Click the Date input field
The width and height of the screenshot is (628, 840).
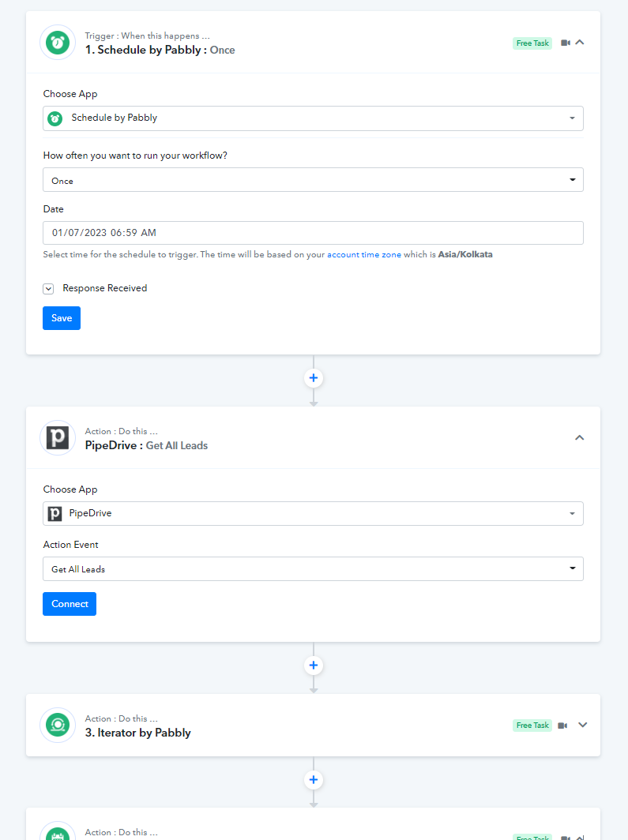click(313, 232)
